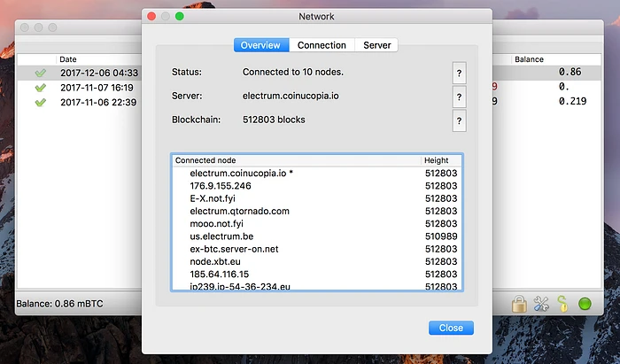Click green checkmark of 2017-11-07 transaction
The width and height of the screenshot is (620, 364).
coord(40,88)
